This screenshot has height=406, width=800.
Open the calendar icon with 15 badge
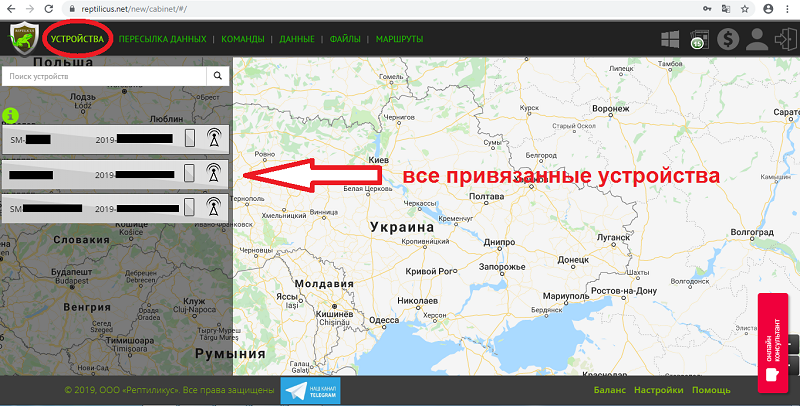pos(699,39)
